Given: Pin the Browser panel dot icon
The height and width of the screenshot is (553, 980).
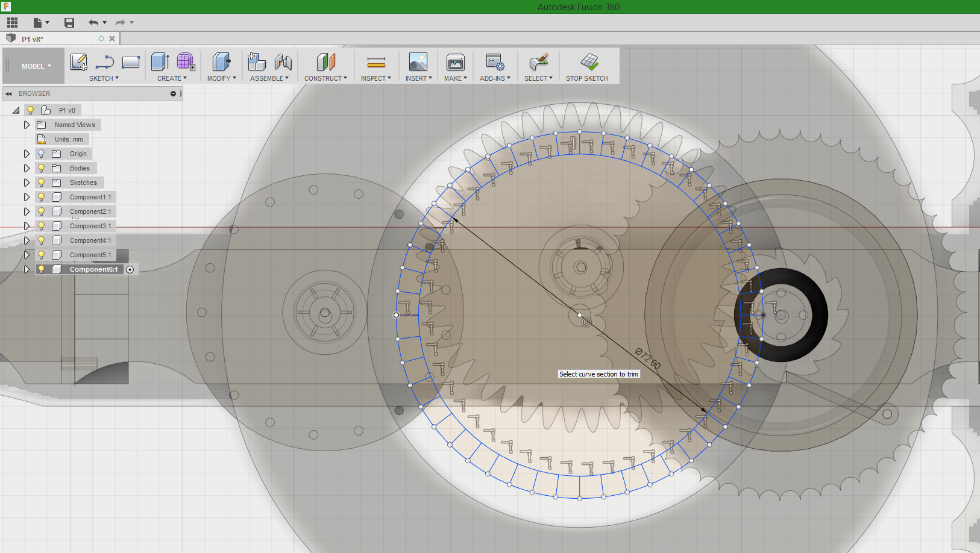Looking at the screenshot, I should [173, 94].
